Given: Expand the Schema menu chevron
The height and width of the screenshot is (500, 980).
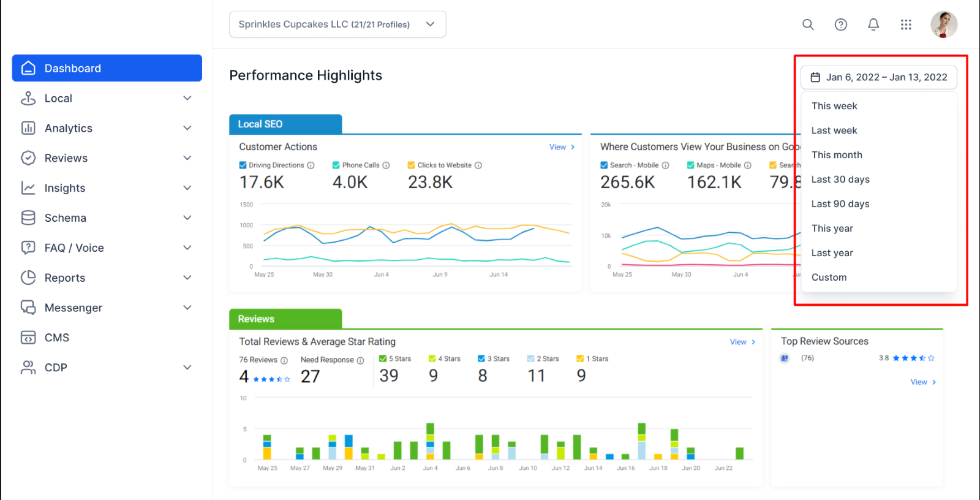Looking at the screenshot, I should click(187, 218).
